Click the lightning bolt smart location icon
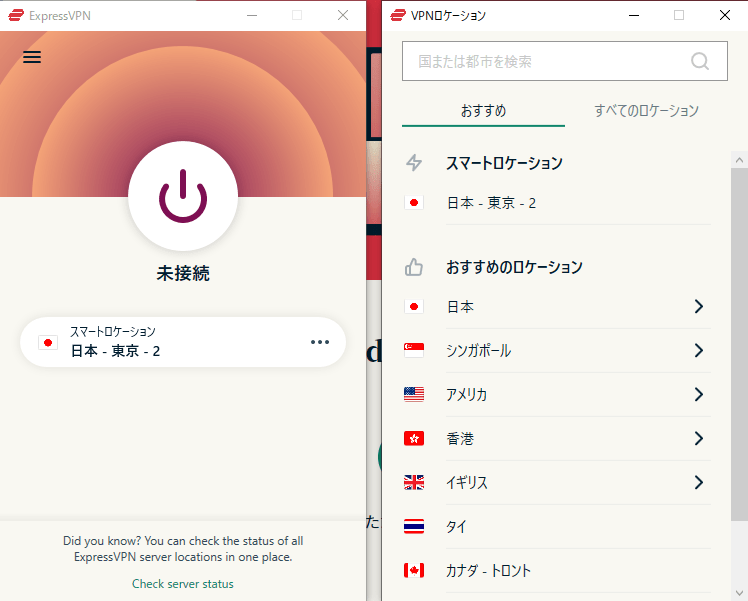This screenshot has width=748, height=601. [414, 163]
